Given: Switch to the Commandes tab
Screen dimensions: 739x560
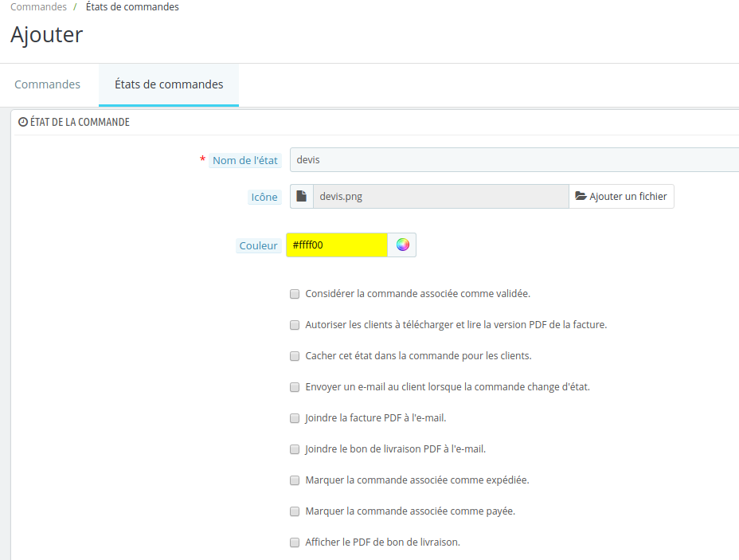Looking at the screenshot, I should point(47,84).
